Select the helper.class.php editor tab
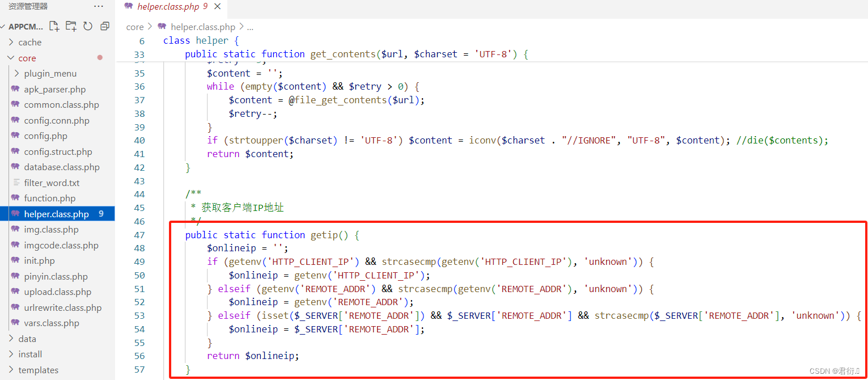 (x=172, y=7)
